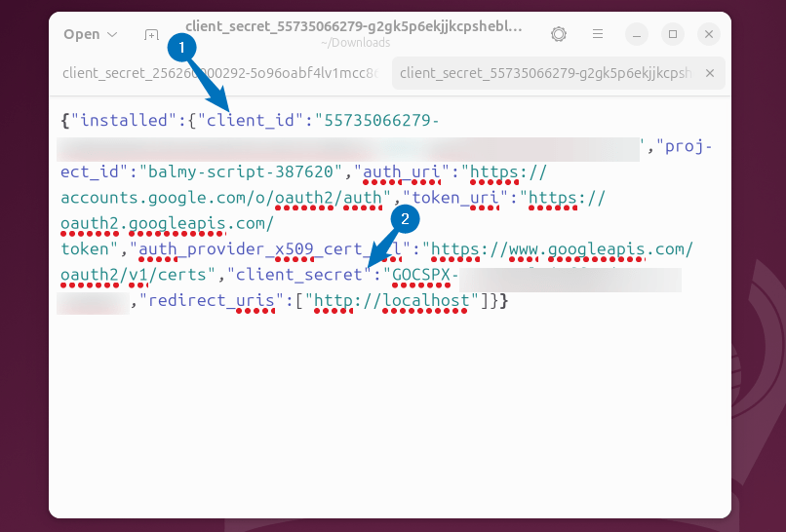This screenshot has height=532, width=786.
Task: Maximize the text editor window
Action: tap(673, 34)
